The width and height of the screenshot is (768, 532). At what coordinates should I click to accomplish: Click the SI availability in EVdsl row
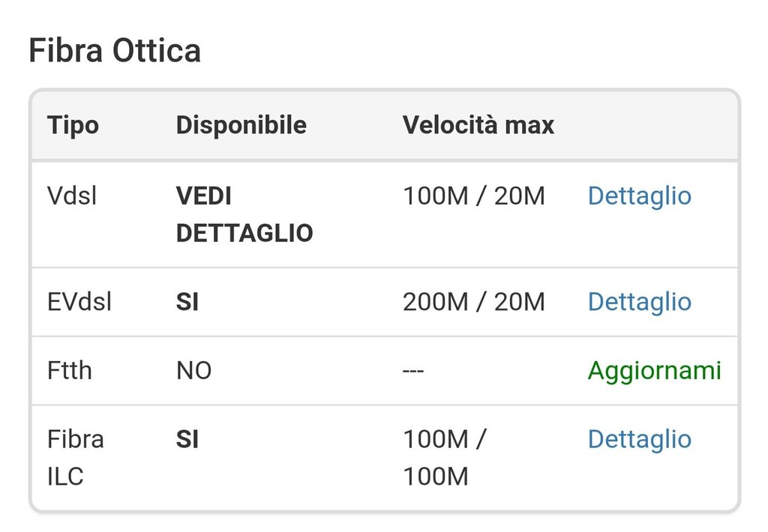187,302
